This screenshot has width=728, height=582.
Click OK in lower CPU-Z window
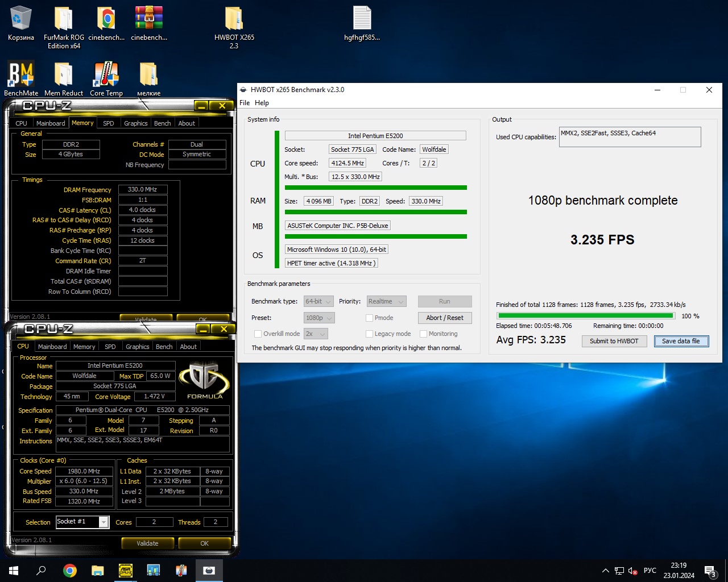tap(204, 544)
